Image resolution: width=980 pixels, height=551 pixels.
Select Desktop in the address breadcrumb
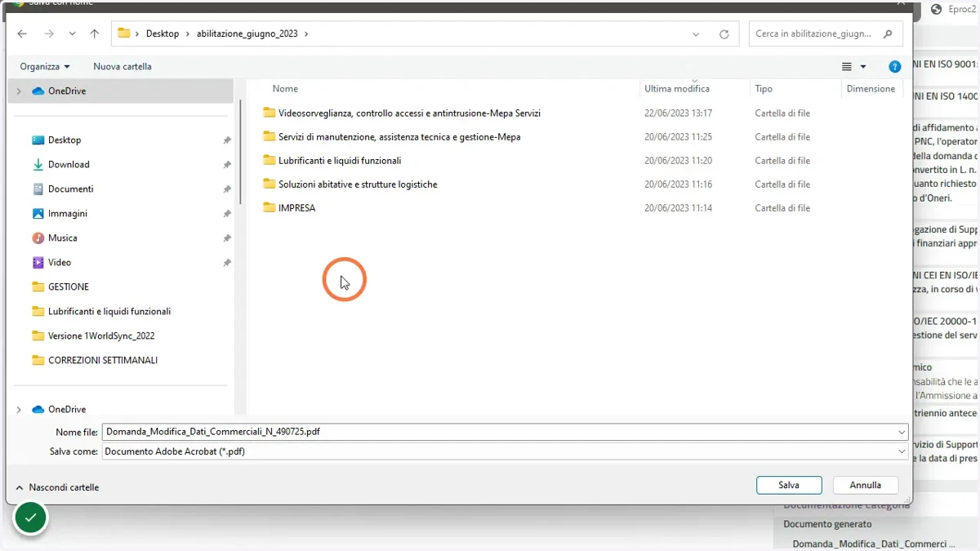(x=163, y=34)
